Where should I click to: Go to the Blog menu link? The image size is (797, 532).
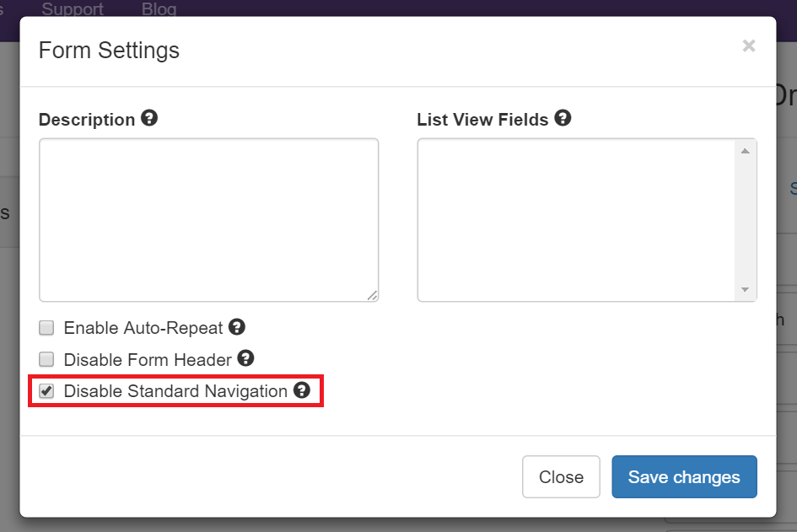pyautogui.click(x=159, y=9)
